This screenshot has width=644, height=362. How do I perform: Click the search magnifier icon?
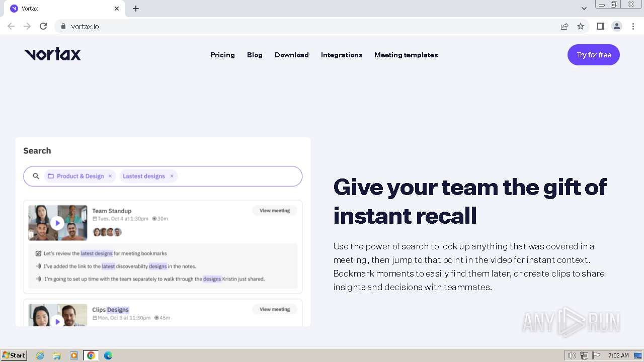pos(36,176)
